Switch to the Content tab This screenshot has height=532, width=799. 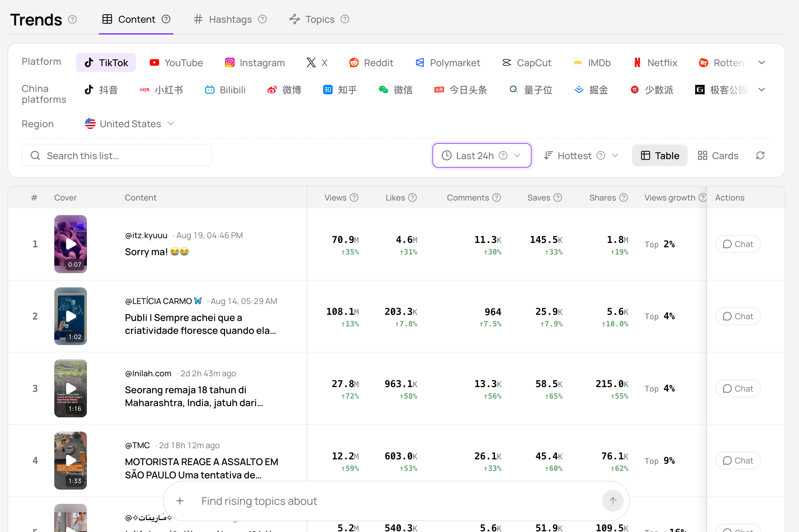tap(136, 19)
